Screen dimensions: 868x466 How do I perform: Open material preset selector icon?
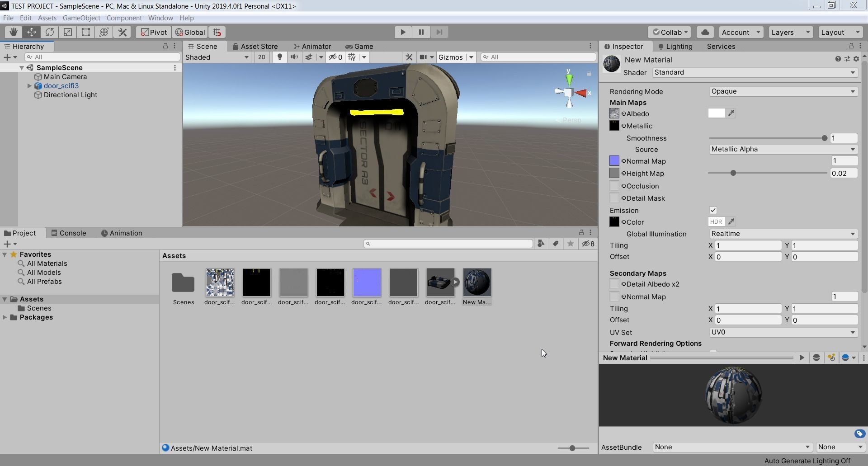[847, 59]
